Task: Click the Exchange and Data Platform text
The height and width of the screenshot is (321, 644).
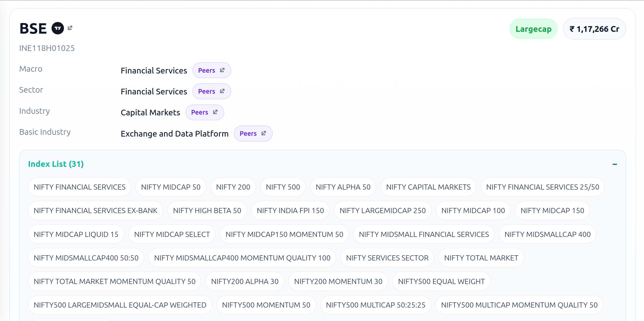Action: [175, 134]
